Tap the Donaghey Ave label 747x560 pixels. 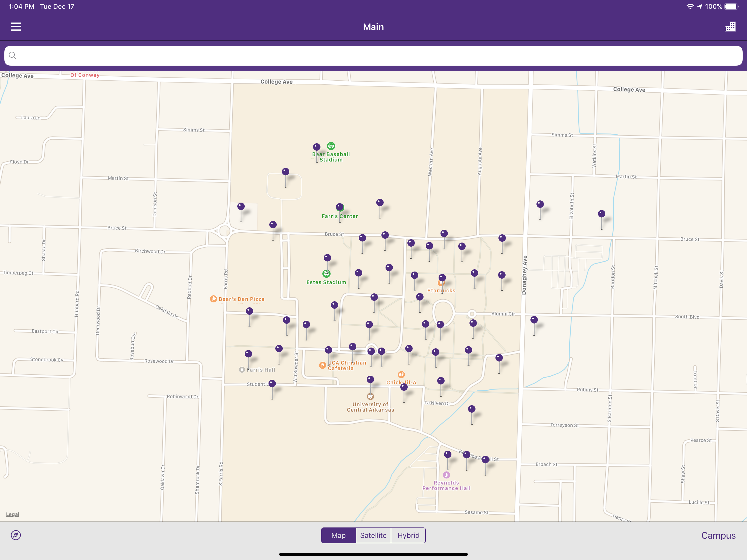coord(524,275)
